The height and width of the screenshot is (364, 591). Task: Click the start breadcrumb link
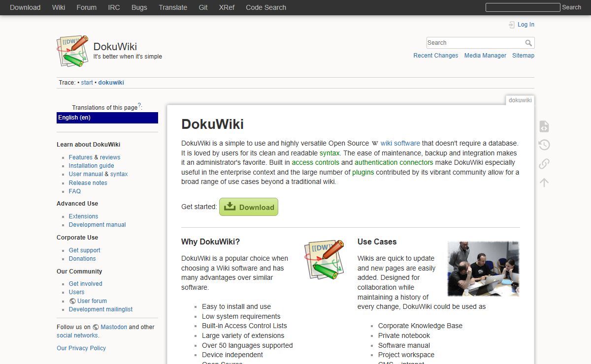coord(87,83)
